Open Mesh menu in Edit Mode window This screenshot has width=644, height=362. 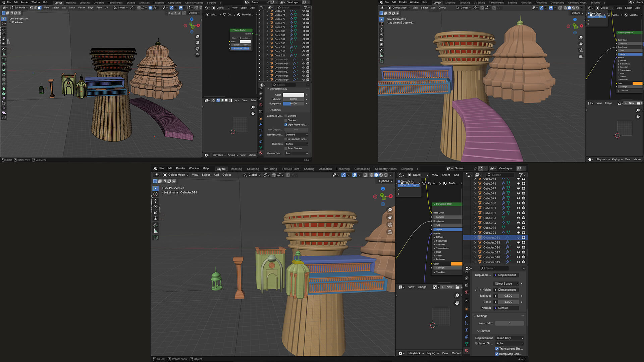click(x=72, y=8)
